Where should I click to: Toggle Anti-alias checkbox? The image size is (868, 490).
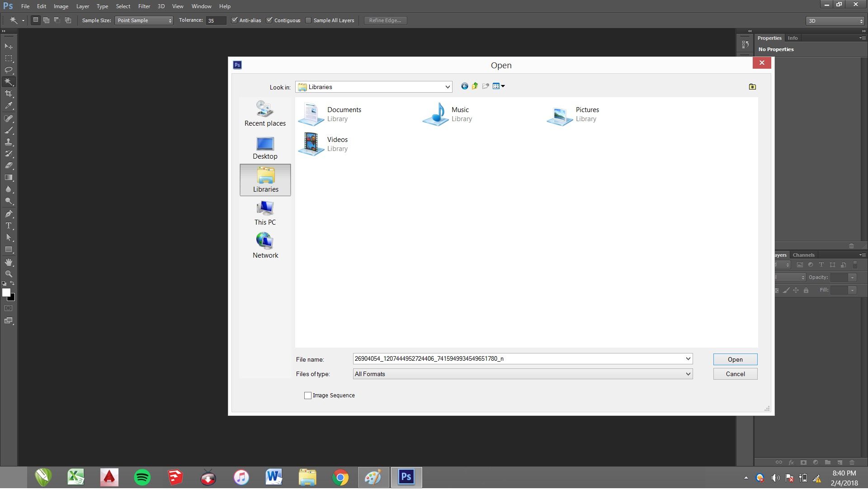(x=233, y=20)
